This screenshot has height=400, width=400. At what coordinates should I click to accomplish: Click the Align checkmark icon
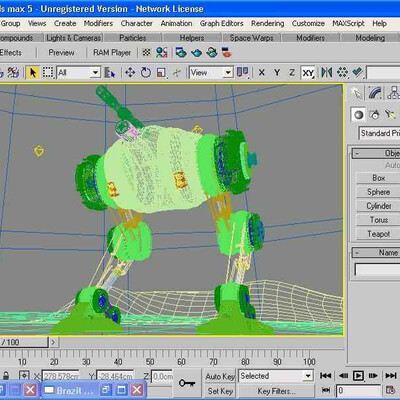(x=357, y=72)
